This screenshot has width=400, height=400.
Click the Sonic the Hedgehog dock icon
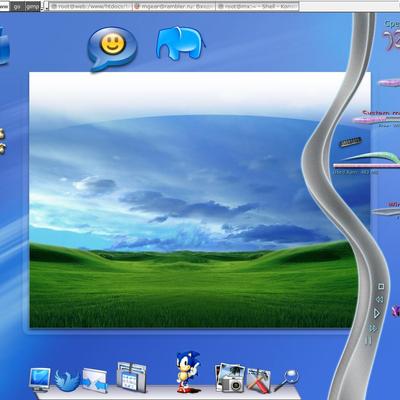188,371
